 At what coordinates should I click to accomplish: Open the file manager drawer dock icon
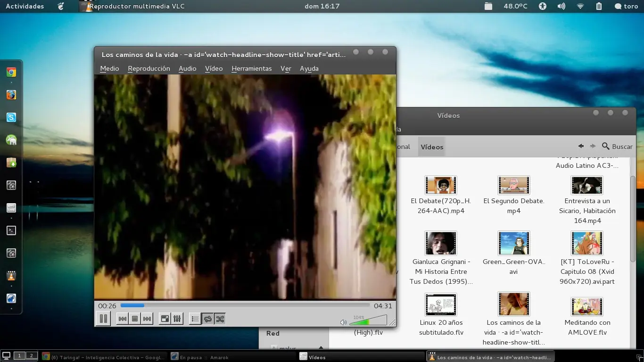[11, 208]
